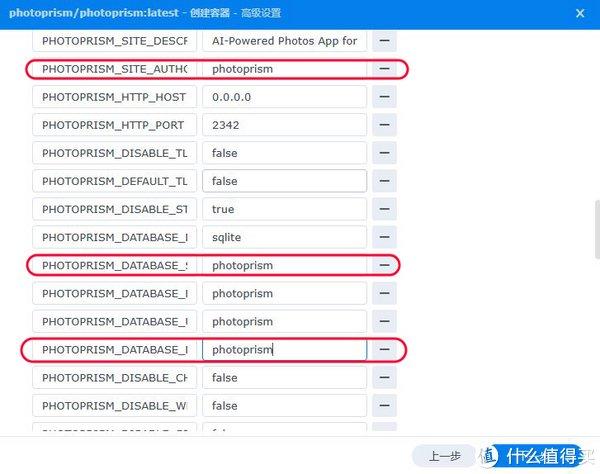
Task: Remove the PHOTOPRISM_SITE_DESC variable with its minus button
Action: tap(384, 41)
